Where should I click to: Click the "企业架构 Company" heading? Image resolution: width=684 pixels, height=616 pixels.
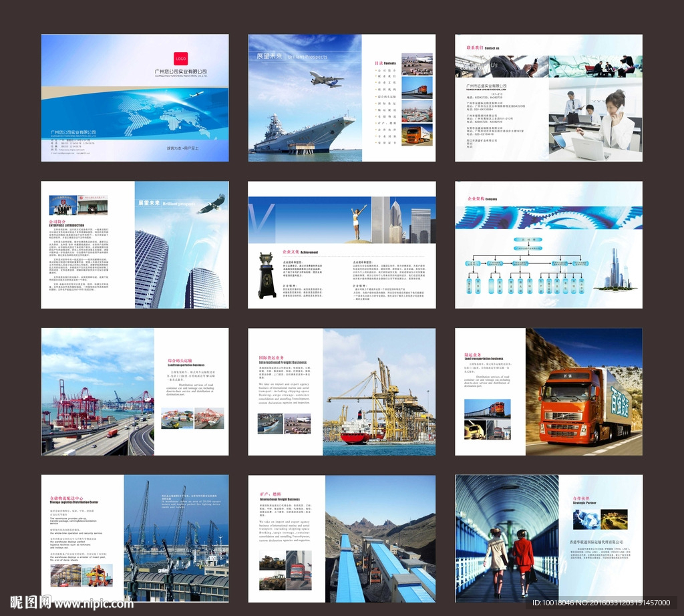click(482, 199)
